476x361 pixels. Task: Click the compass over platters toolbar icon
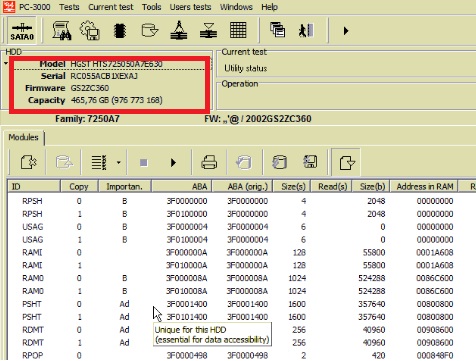(x=179, y=31)
